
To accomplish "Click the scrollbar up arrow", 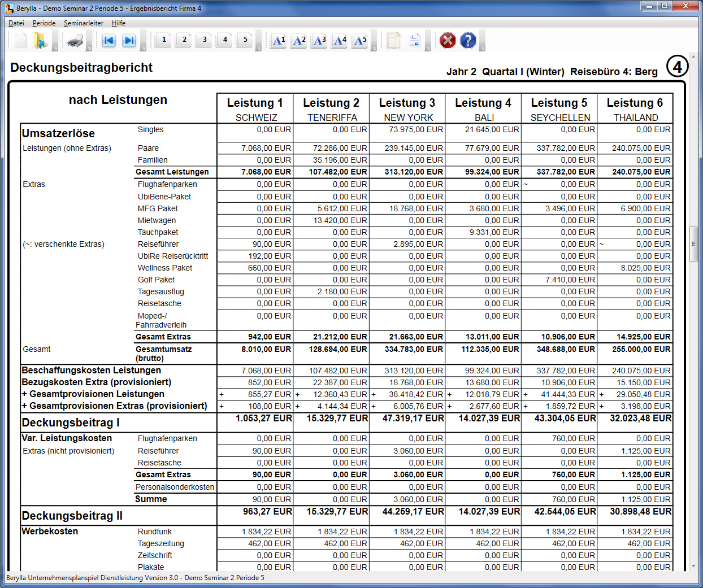I will coord(693,57).
